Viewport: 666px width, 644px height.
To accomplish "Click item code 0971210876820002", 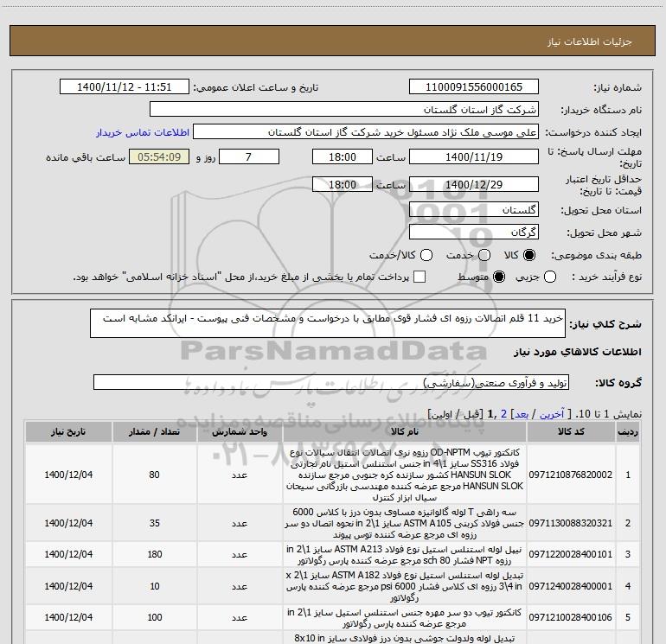I will 571,475.
